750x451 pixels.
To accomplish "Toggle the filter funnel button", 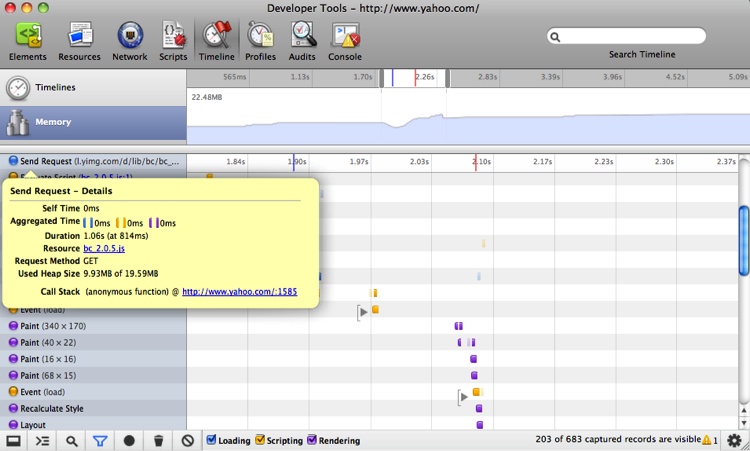I will 100,440.
